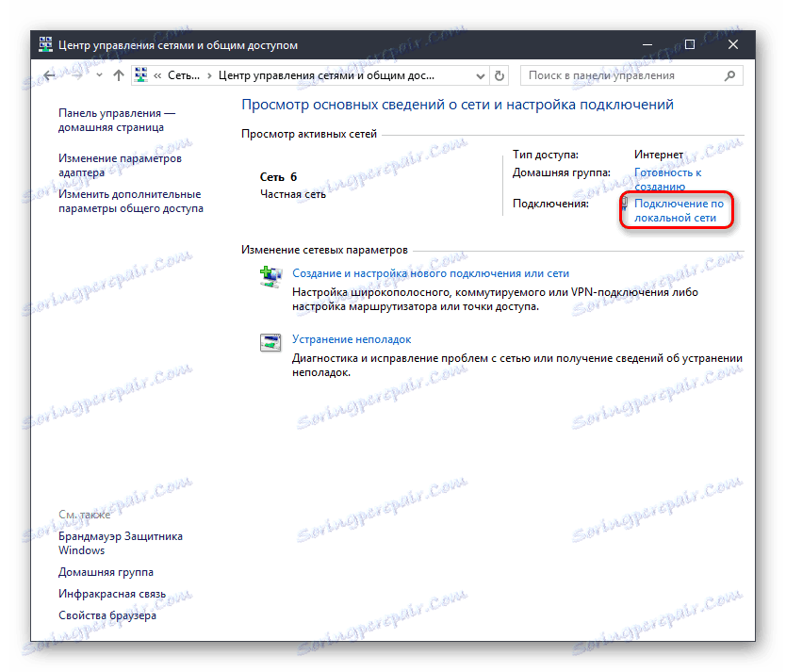Viewport: 786px width, 672px height.
Task: Click the network icon in the window title bar
Action: coord(44,43)
